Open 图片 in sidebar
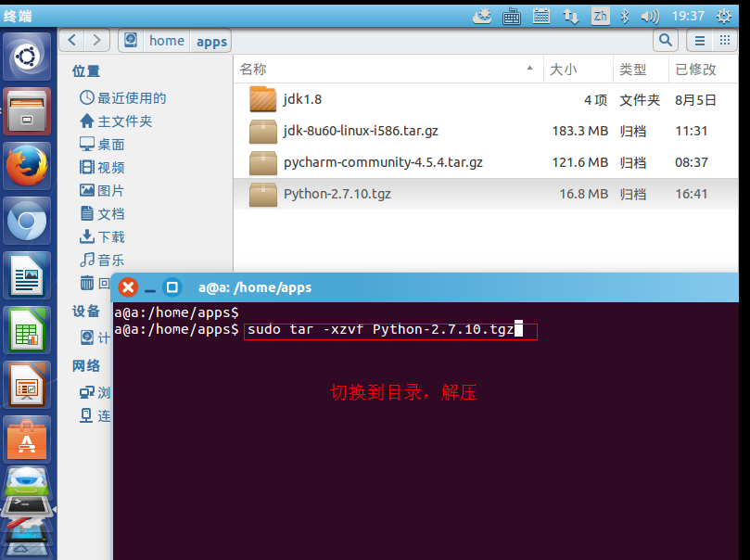750x560 pixels. 102,190
